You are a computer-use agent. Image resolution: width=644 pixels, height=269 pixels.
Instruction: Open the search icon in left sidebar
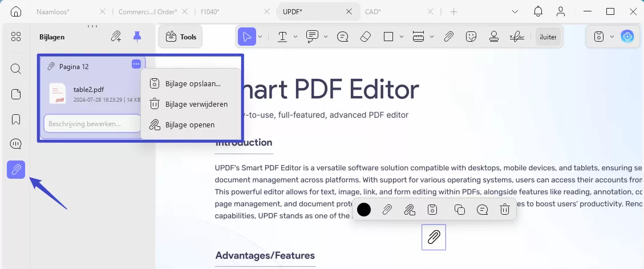pyautogui.click(x=15, y=69)
